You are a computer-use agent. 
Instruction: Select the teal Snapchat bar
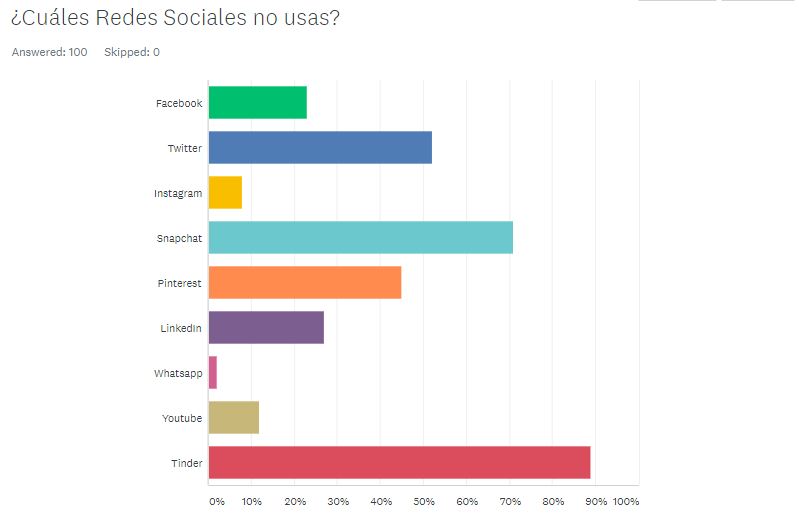[360, 238]
